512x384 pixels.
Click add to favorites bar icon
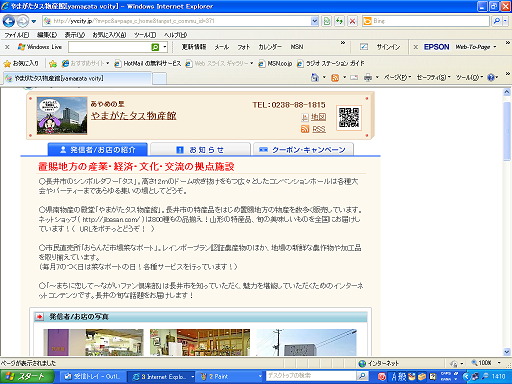tap(53, 63)
